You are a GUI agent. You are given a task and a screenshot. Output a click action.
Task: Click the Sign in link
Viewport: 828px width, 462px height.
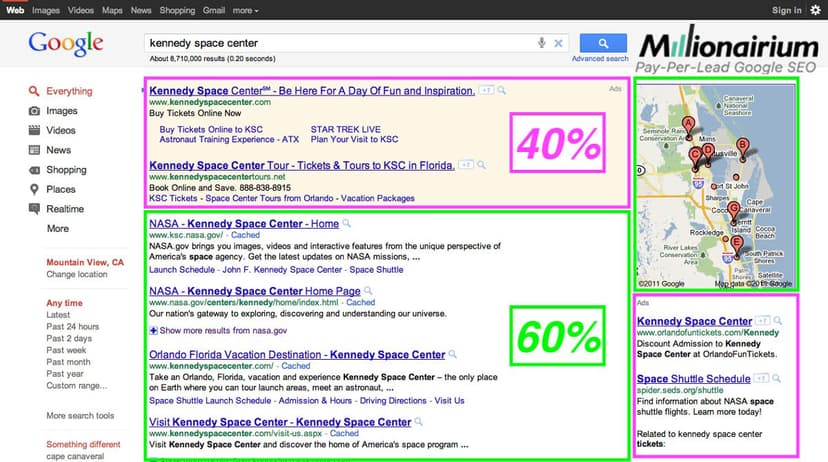pos(786,10)
